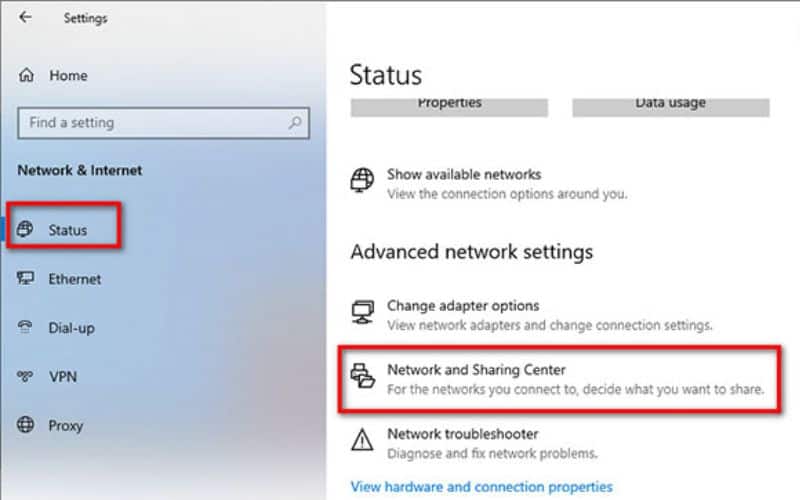Click the Find a setting search box
This screenshot has height=500, width=800.
point(163,123)
